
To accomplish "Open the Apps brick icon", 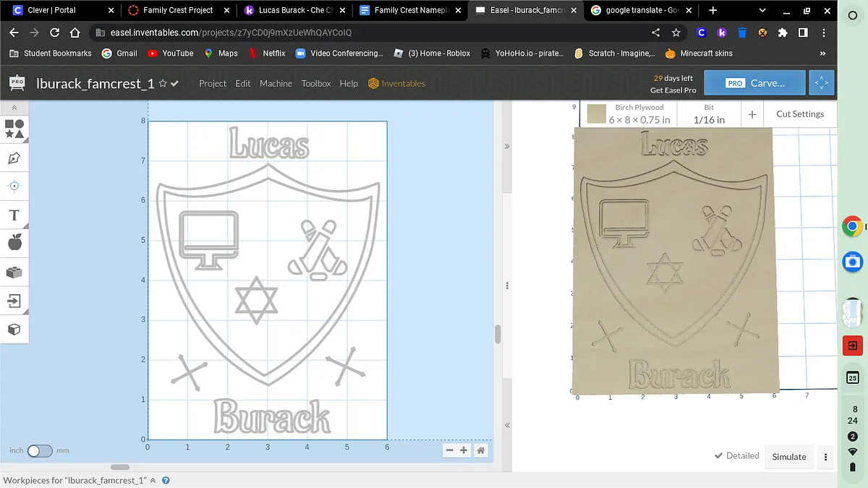I will pyautogui.click(x=14, y=272).
